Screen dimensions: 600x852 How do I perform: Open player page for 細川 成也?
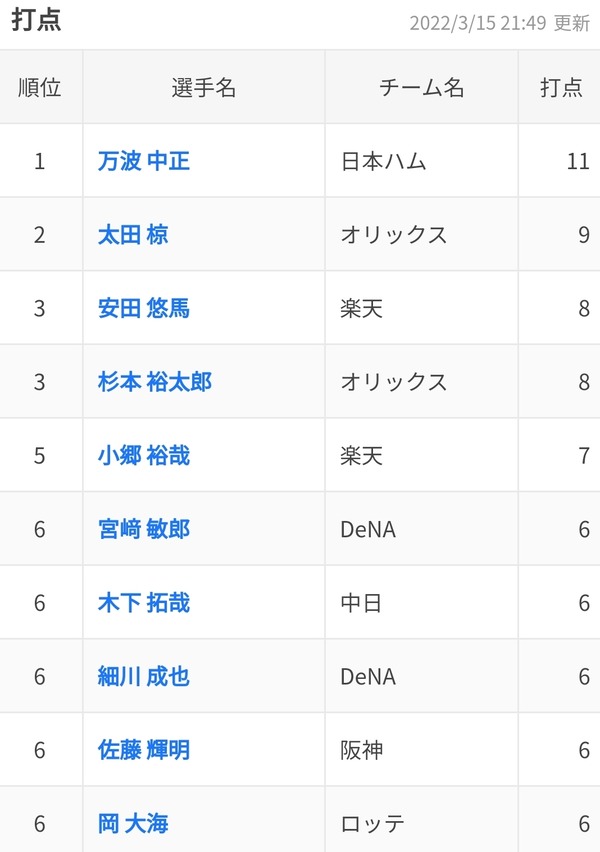[144, 676]
